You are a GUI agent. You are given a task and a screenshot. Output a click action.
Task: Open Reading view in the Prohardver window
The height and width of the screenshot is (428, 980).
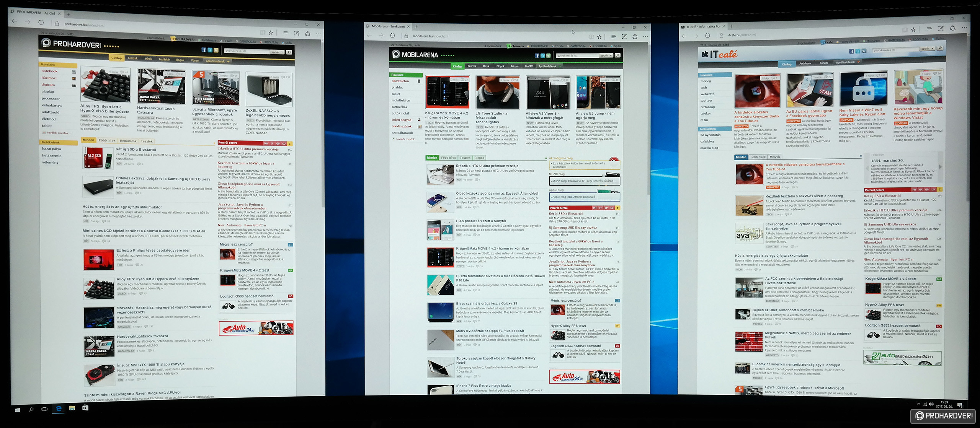click(263, 33)
